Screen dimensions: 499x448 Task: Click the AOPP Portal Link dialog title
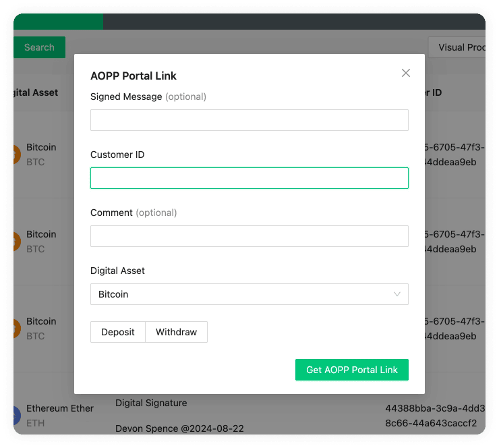[x=134, y=76]
